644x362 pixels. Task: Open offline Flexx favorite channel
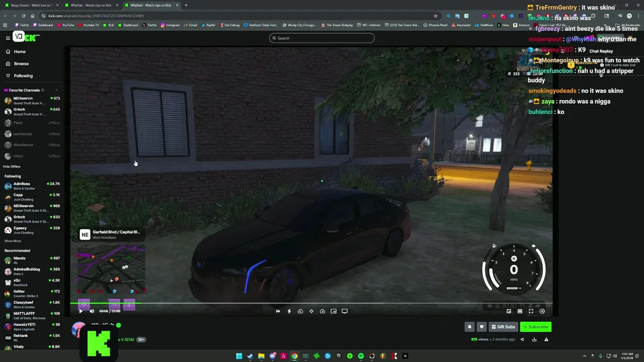point(32,123)
